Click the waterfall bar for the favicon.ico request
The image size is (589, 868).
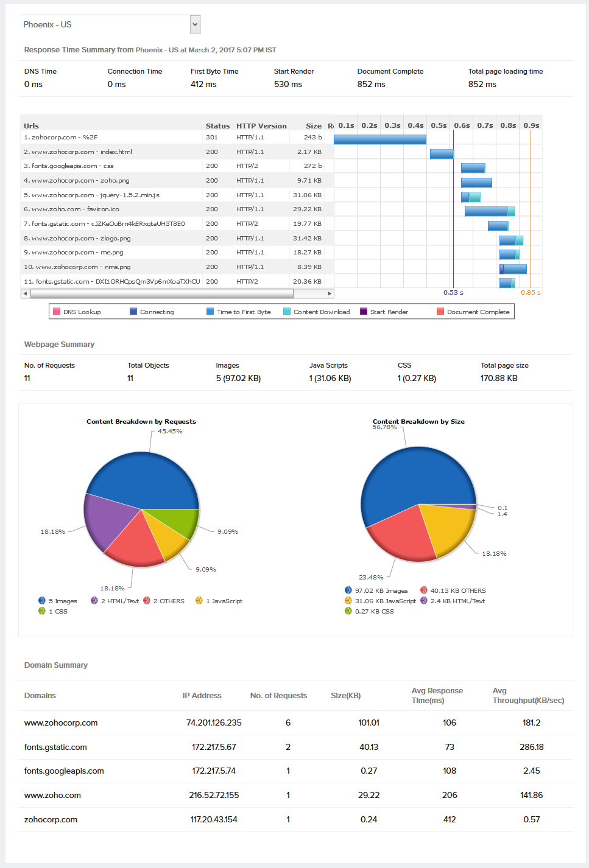click(x=490, y=211)
